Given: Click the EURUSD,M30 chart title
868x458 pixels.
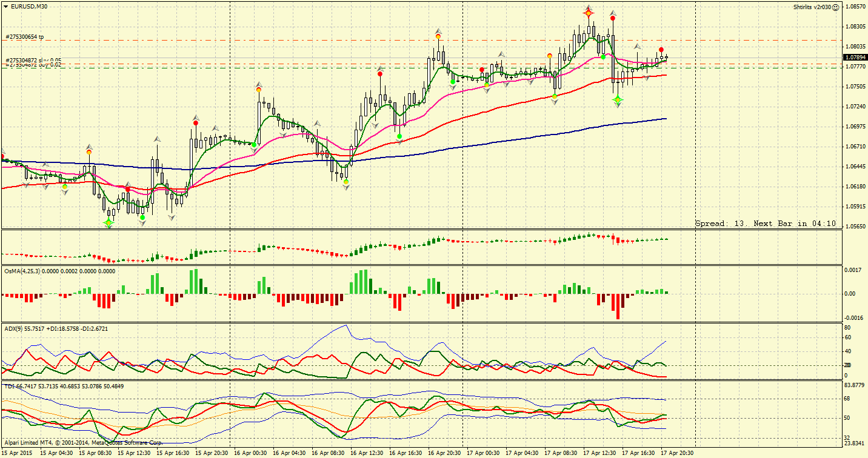Looking at the screenshot, I should point(30,6).
